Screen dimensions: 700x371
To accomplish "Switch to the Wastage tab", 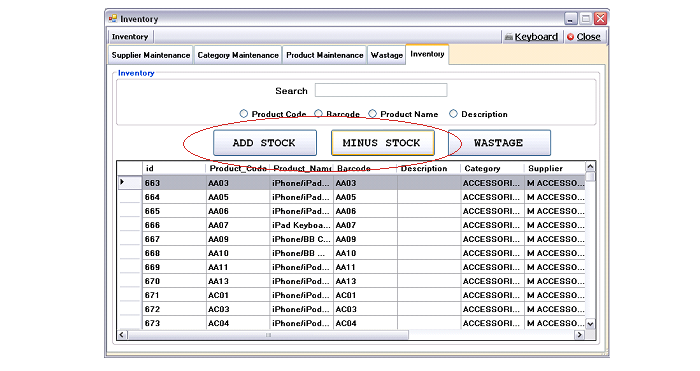I will [x=387, y=55].
